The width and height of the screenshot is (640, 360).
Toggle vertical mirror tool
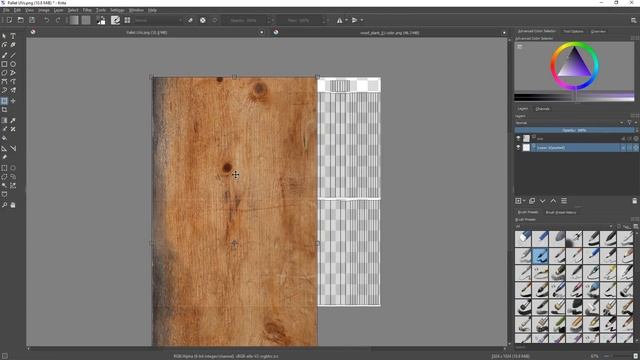point(354,20)
